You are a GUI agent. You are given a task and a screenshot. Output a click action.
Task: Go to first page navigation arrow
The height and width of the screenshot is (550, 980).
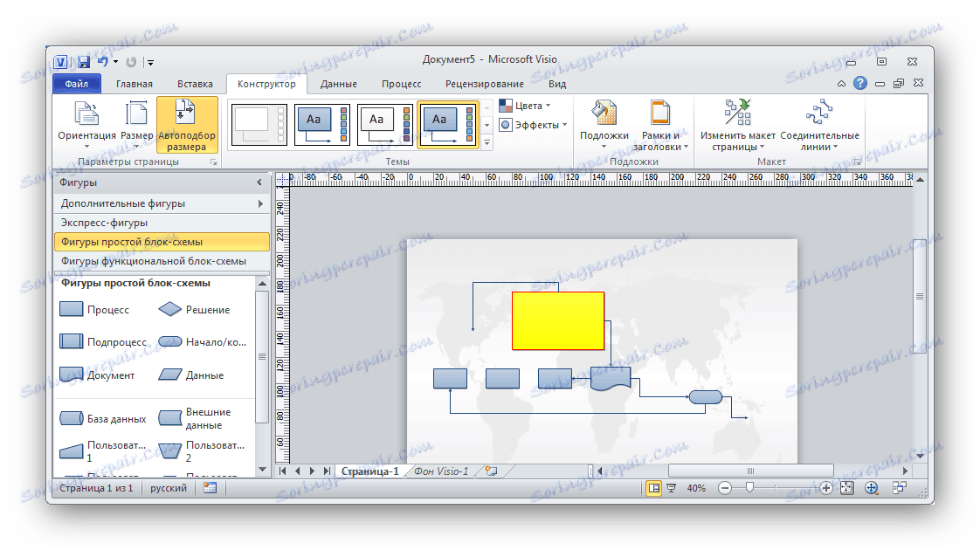tap(282, 471)
